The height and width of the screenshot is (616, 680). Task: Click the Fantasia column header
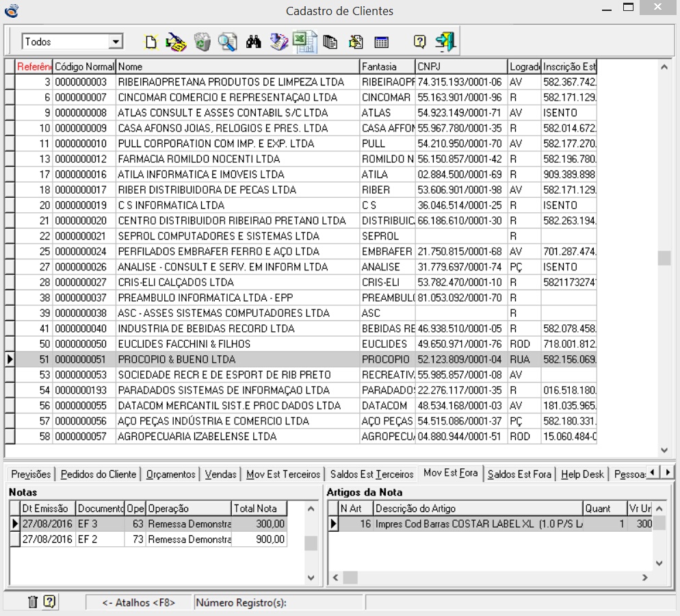tap(387, 66)
